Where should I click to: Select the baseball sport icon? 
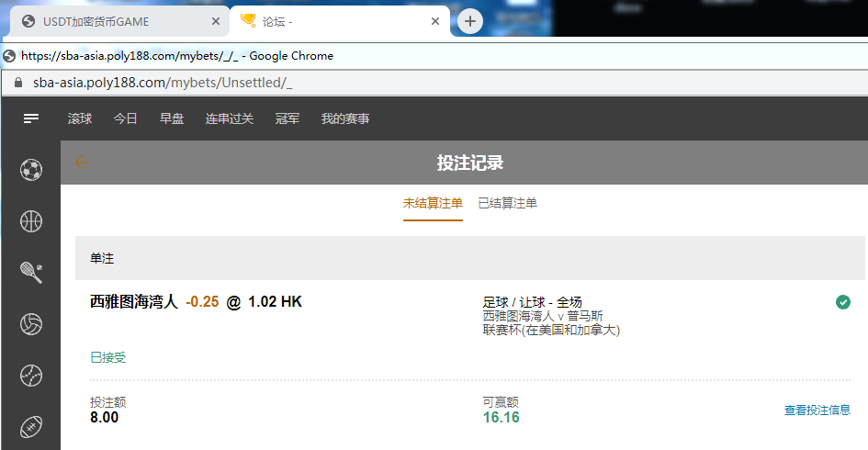click(x=31, y=375)
